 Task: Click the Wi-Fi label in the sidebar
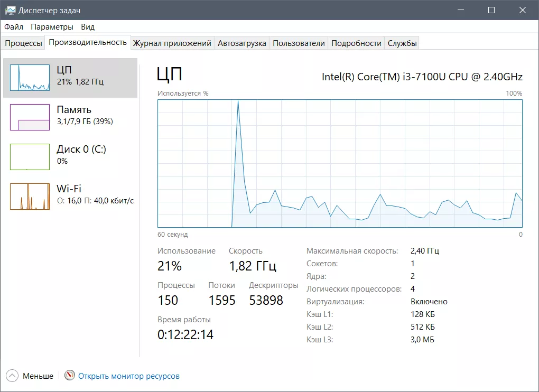(x=69, y=189)
